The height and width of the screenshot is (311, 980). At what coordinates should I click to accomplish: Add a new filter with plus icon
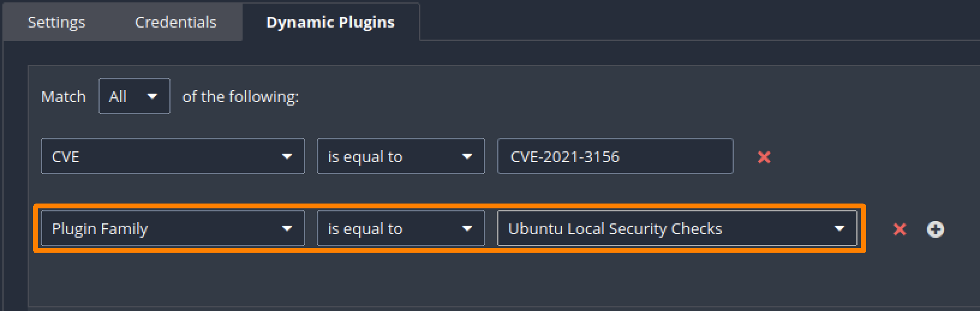click(935, 229)
